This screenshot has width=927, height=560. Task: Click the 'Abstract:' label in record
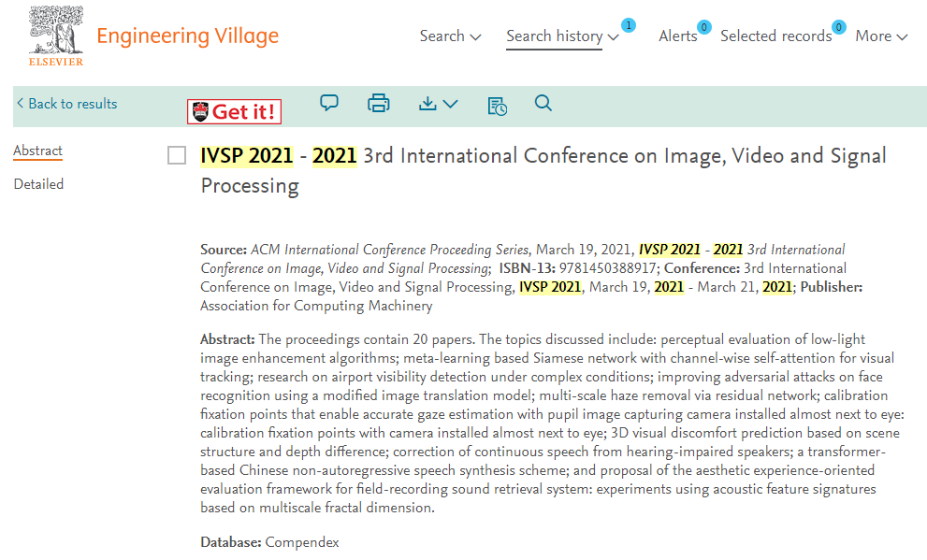(227, 339)
